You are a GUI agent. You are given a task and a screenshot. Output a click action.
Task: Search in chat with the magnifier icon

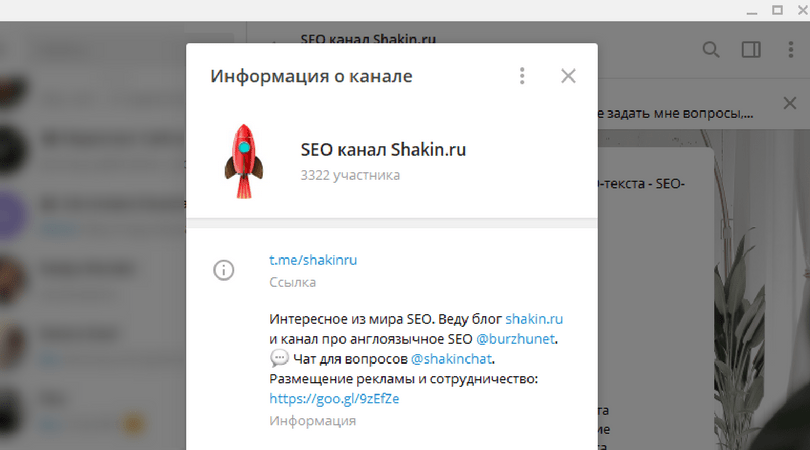711,50
